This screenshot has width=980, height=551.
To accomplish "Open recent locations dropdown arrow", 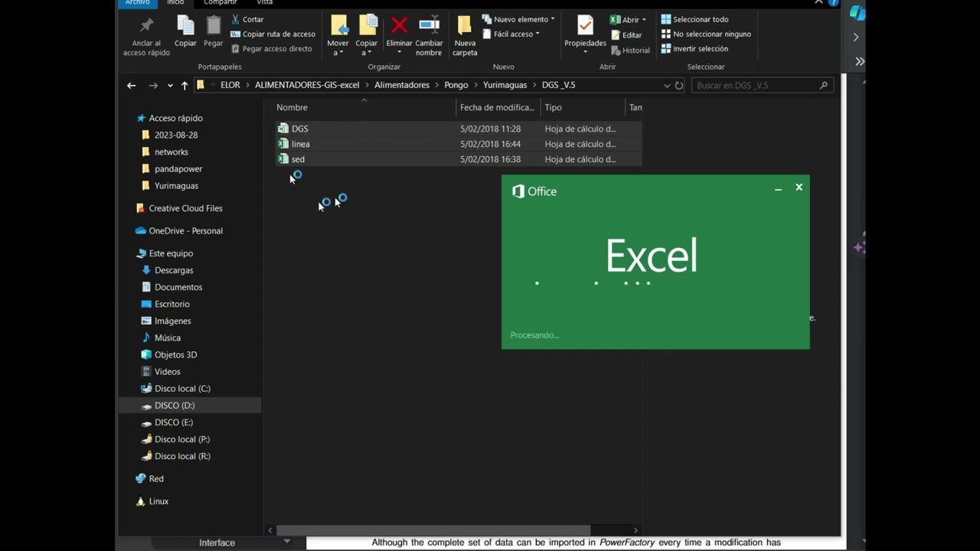I will coord(170,86).
